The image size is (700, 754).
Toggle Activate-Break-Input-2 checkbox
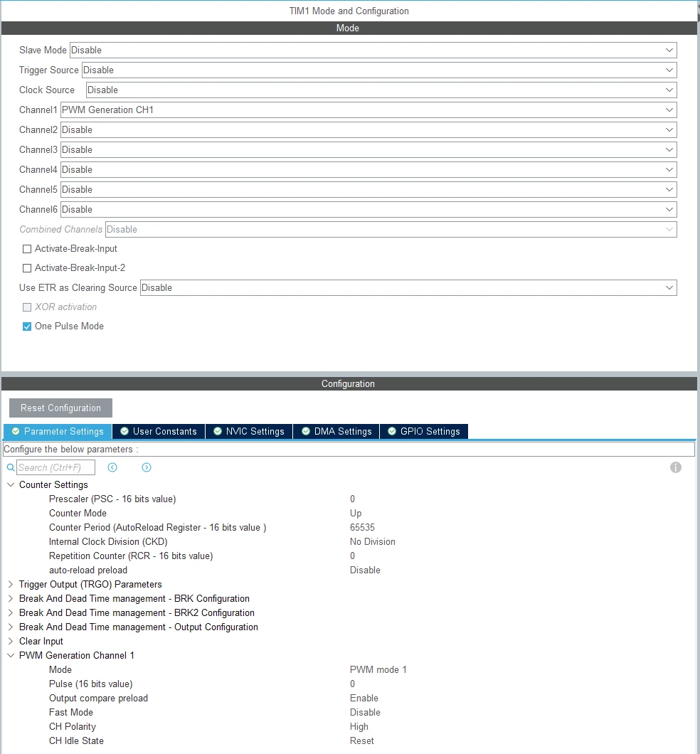tap(27, 268)
